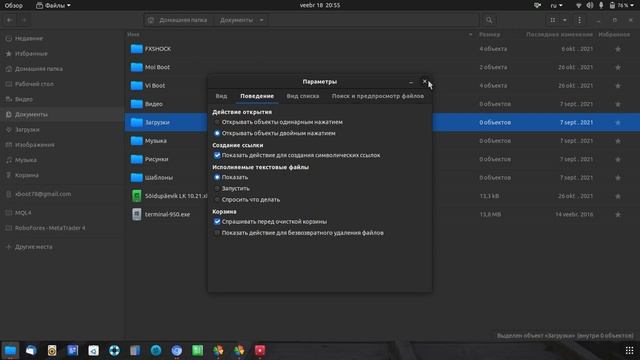Screen dimensions: 640x360
Task: Select the FXSHOCK folder
Action: click(x=158, y=49)
